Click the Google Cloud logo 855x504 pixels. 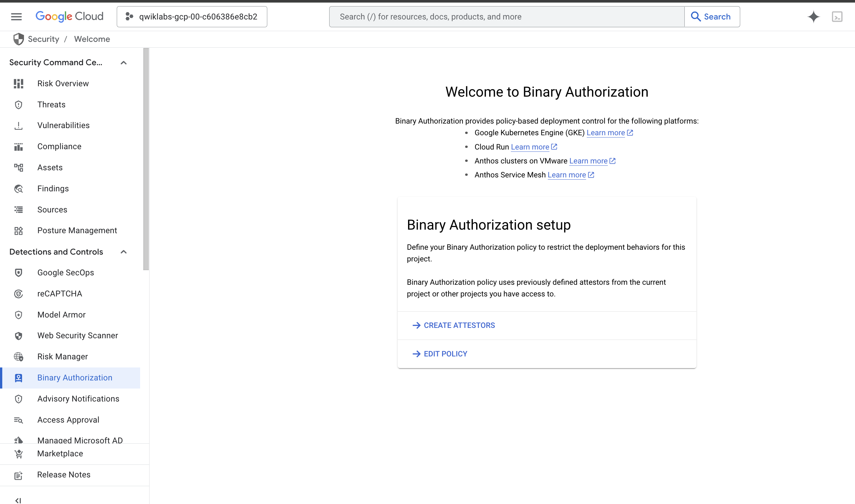69,16
